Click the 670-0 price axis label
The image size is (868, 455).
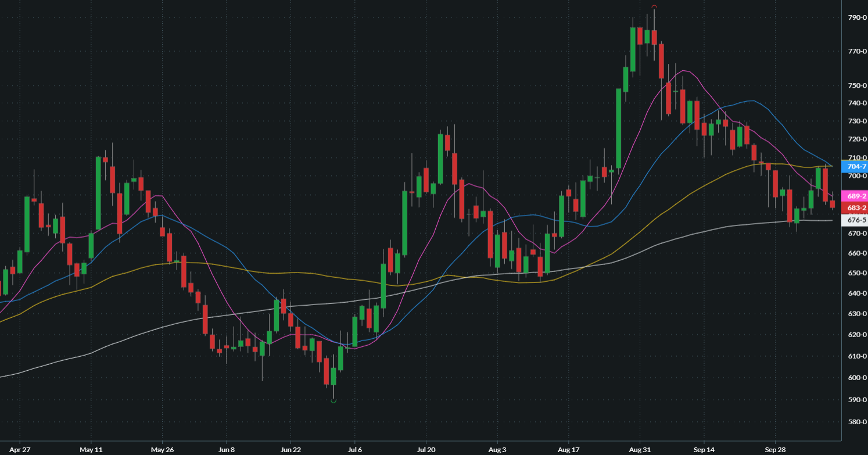pos(857,234)
